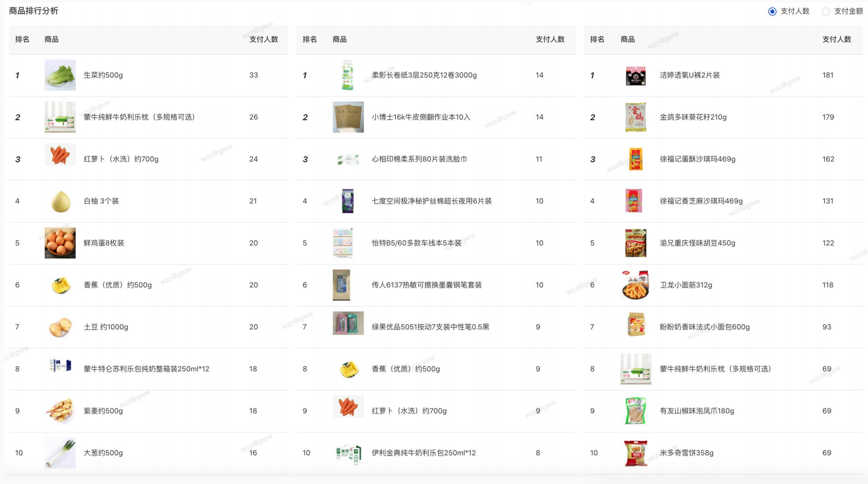
Task: Open the 米多奇雪饼358g thumbnail
Action: (636, 453)
